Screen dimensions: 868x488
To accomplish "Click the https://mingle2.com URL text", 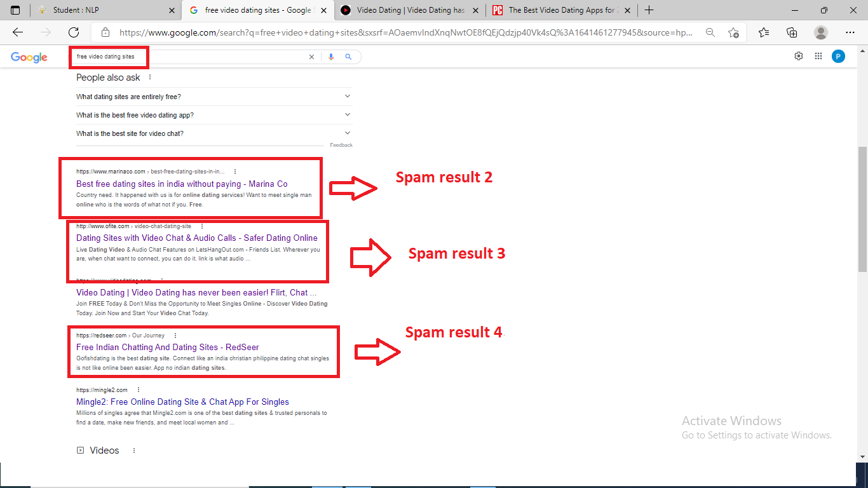I will [x=102, y=390].
